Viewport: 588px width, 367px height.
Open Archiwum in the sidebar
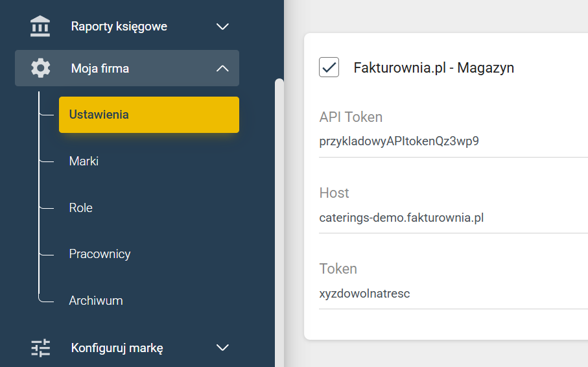click(x=96, y=301)
